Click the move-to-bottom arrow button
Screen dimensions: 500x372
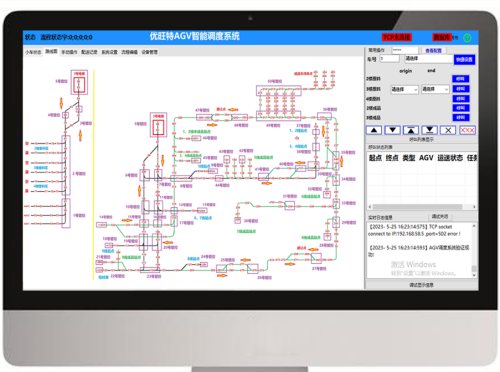click(x=429, y=130)
